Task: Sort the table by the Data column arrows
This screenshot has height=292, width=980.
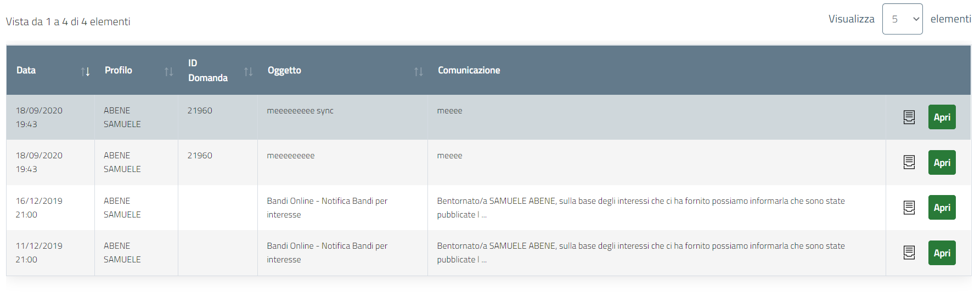Action: coord(85,71)
